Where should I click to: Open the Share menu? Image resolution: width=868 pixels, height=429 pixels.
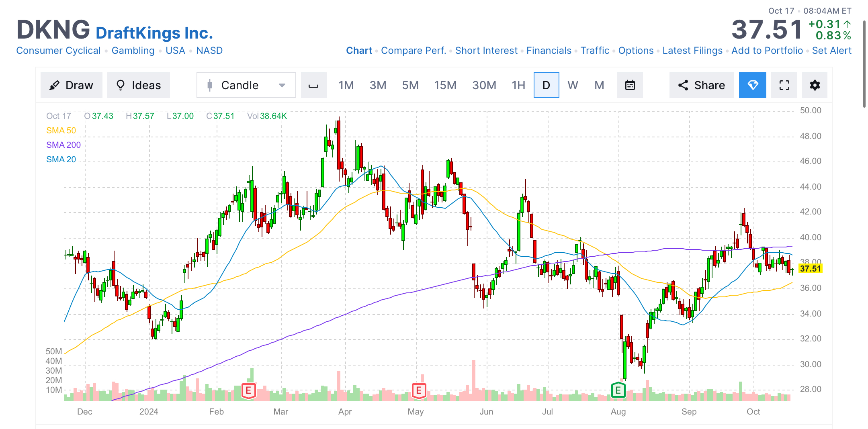click(x=701, y=85)
